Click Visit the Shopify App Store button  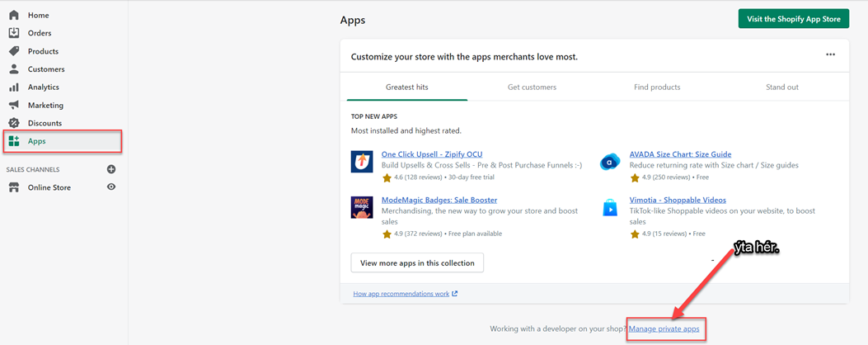click(x=793, y=19)
